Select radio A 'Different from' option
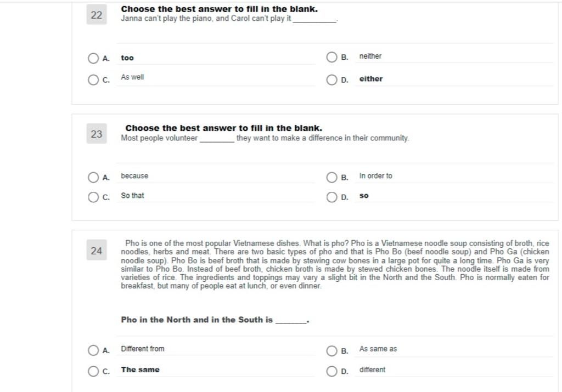562x392 pixels. click(x=93, y=350)
